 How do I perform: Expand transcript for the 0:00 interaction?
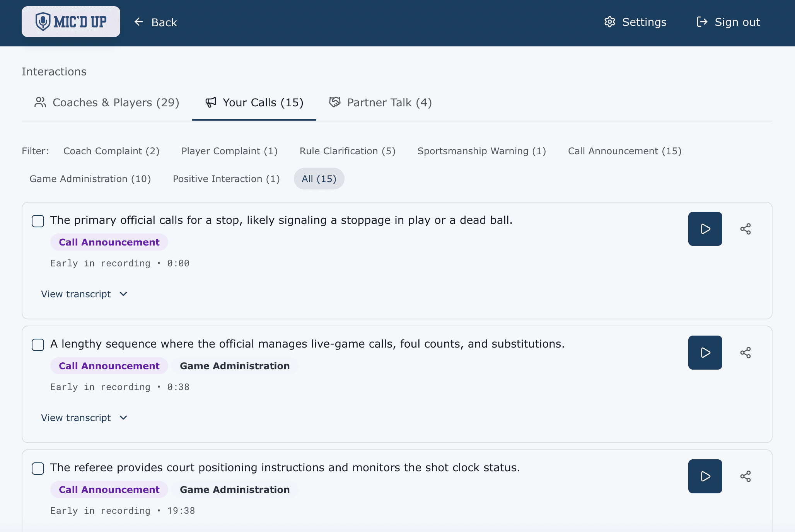84,294
